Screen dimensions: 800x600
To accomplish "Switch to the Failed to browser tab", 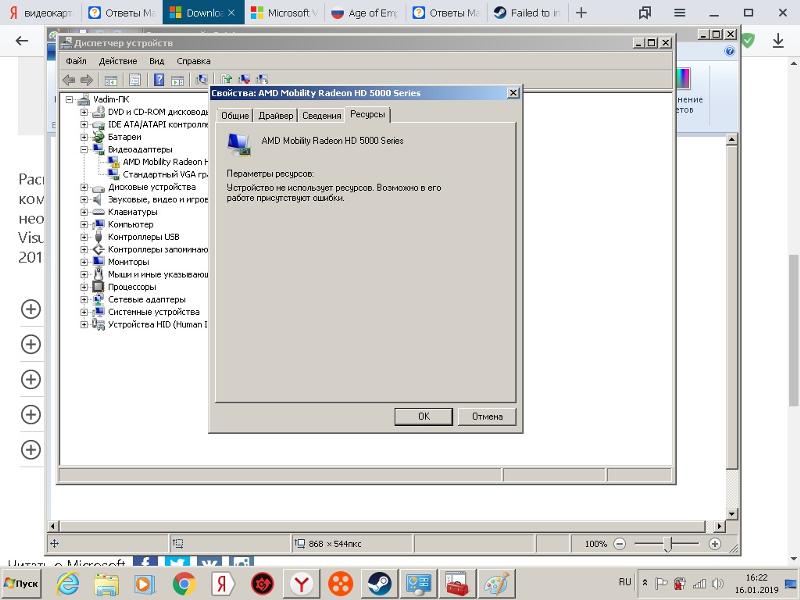I will click(528, 13).
